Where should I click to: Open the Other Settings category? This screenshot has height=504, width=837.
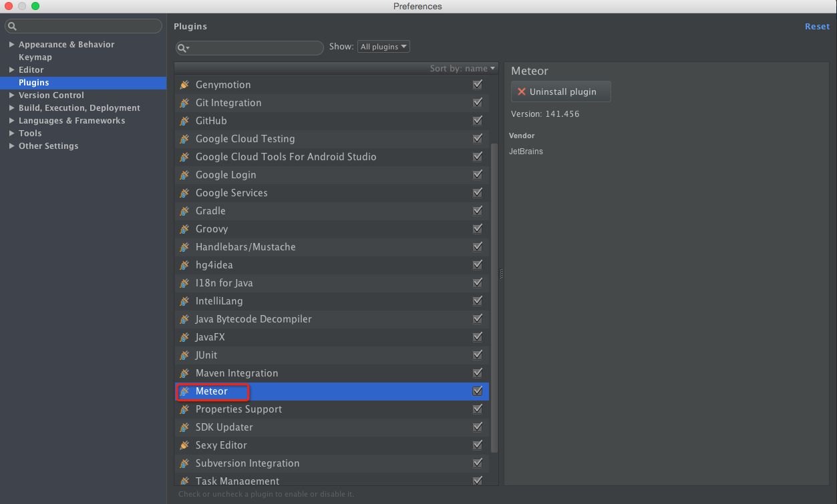(x=48, y=146)
